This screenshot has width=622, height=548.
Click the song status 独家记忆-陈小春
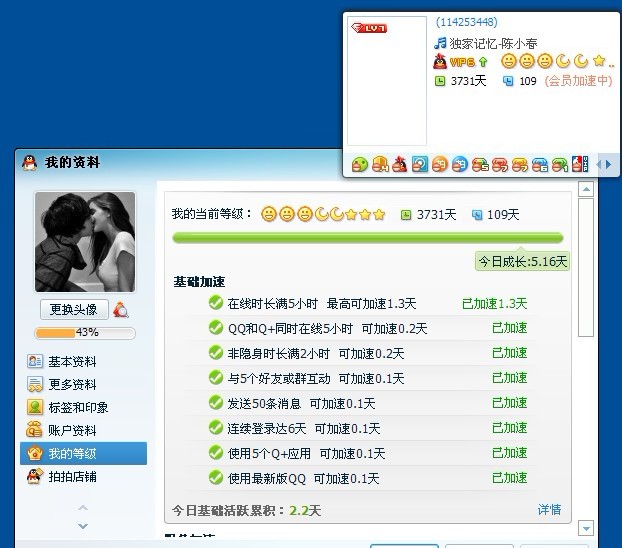coord(493,43)
